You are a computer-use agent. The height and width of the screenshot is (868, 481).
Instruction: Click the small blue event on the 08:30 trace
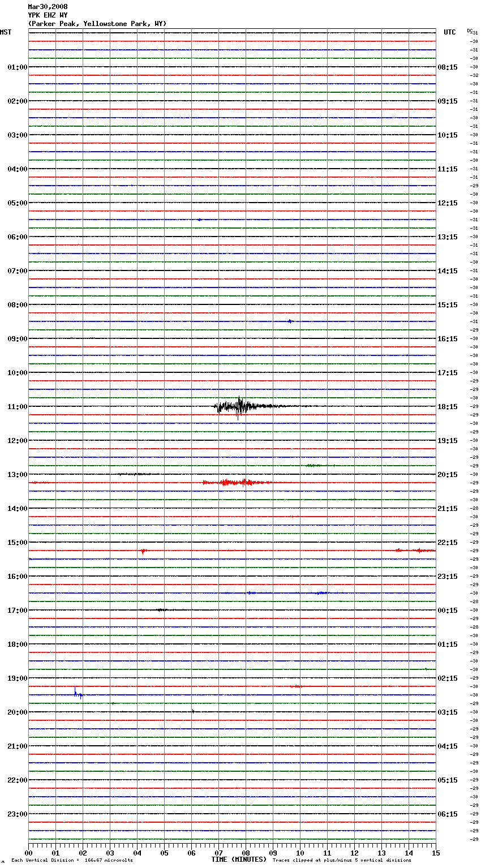(x=290, y=321)
